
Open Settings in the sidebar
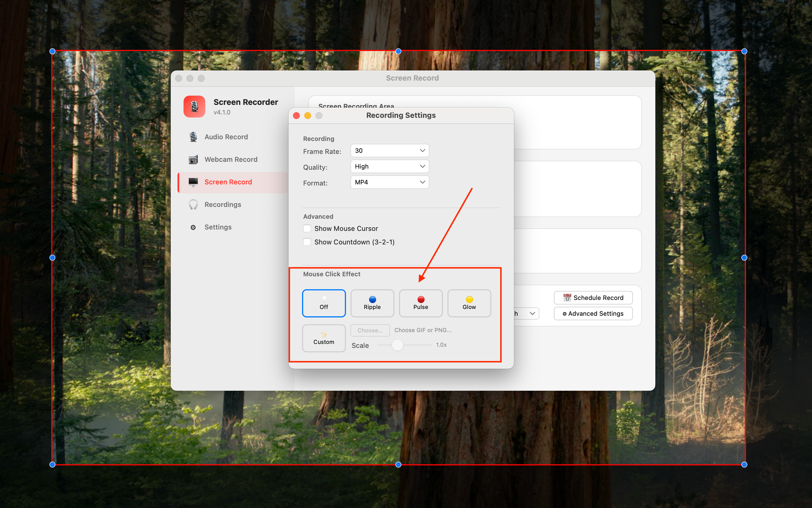click(233, 227)
